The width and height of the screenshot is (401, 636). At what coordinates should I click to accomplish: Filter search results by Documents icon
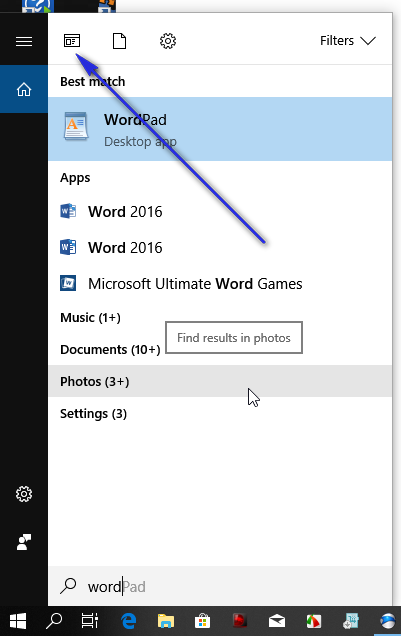[119, 41]
